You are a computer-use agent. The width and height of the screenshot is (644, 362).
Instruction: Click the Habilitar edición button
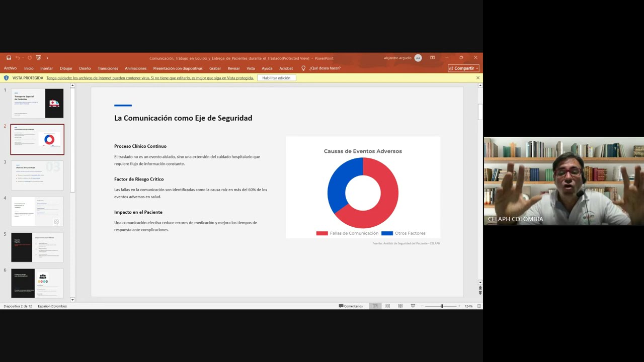point(276,78)
